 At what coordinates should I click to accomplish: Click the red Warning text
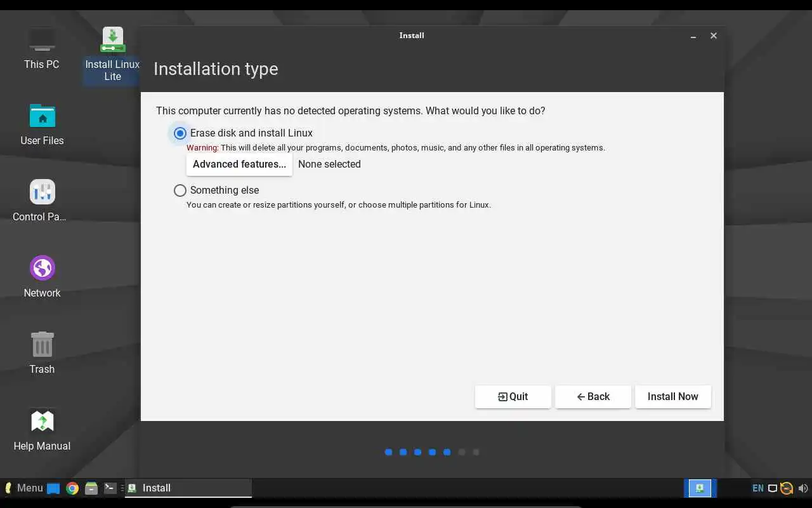pos(202,148)
